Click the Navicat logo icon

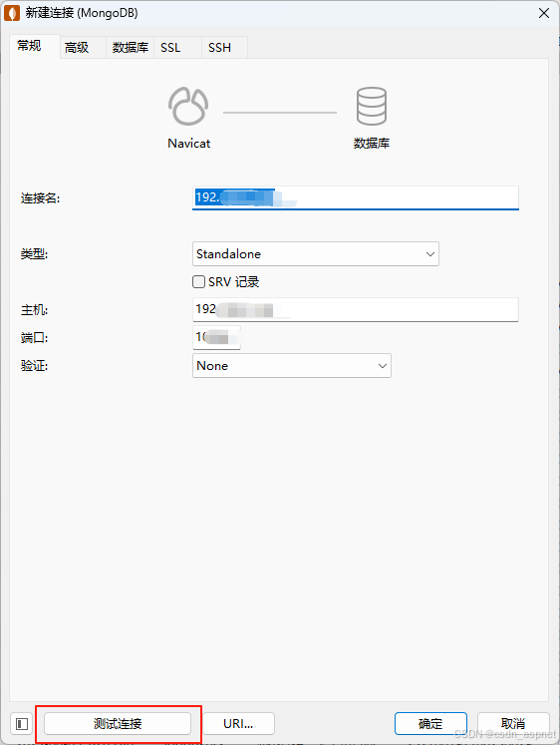click(188, 106)
